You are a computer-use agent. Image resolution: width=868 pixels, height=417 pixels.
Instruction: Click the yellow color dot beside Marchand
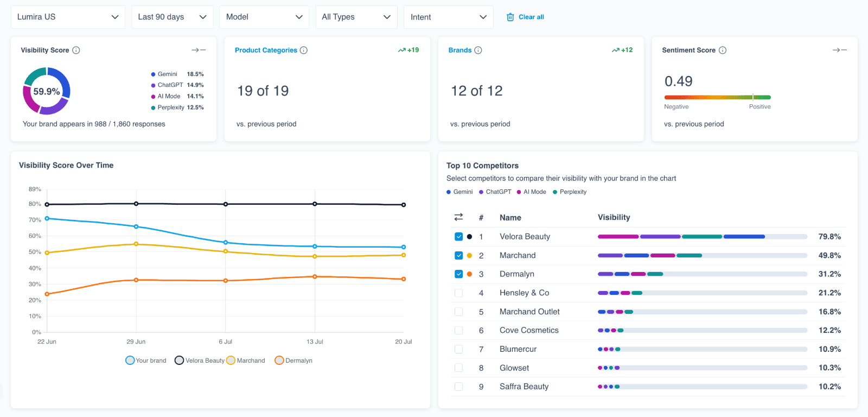pos(469,255)
